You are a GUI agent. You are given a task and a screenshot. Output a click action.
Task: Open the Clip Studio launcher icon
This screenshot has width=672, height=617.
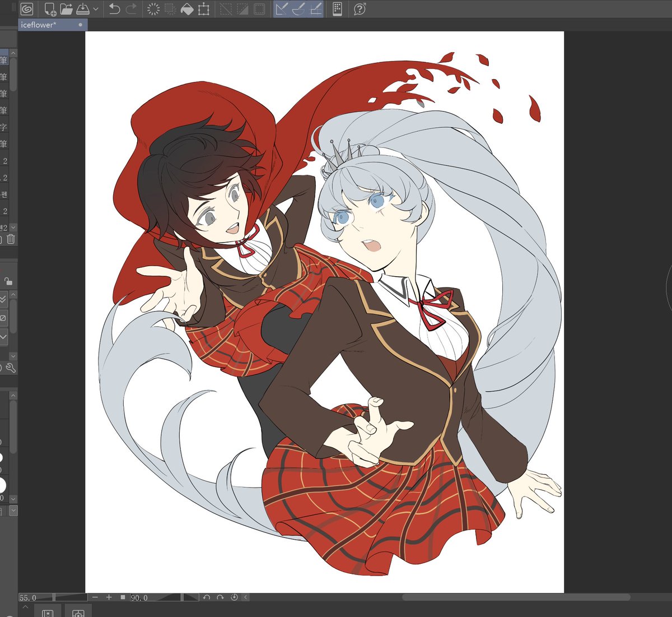[x=26, y=9]
